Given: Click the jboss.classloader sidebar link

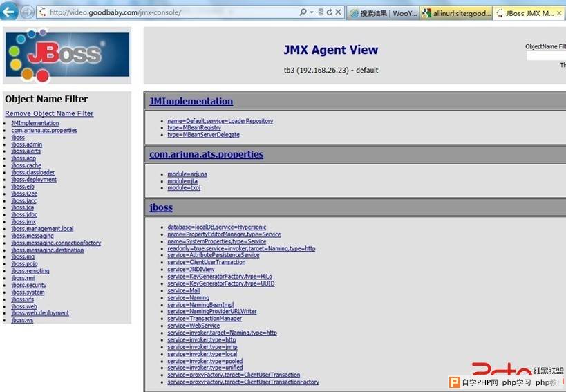Looking at the screenshot, I should (33, 172).
